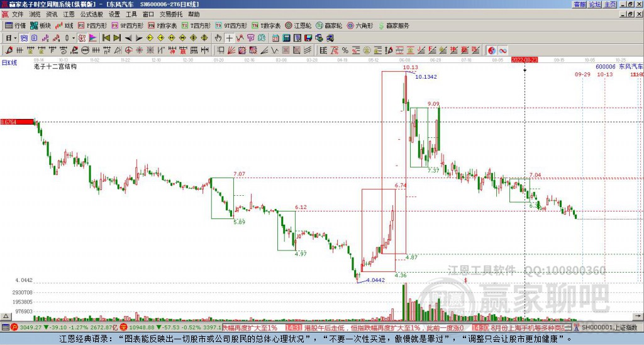Viewport: 644px width, 345px height.
Task: Select the hand pan tool
Action: coord(218,38)
